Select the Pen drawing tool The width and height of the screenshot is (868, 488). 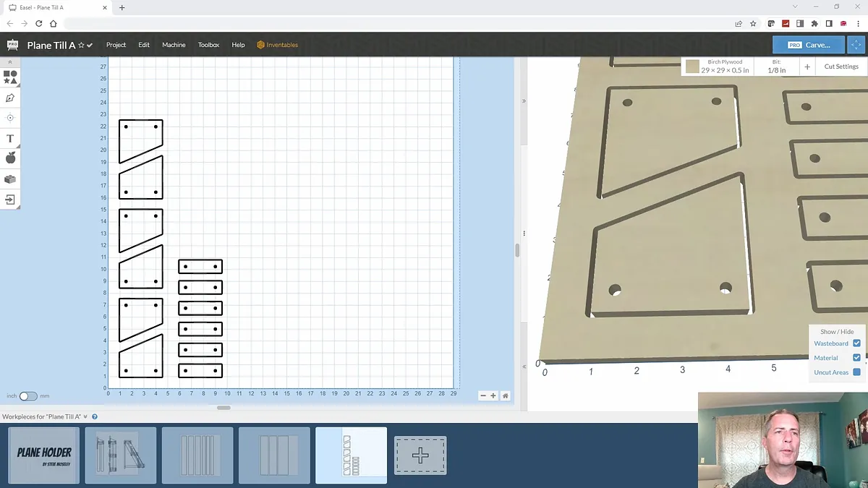[10, 98]
